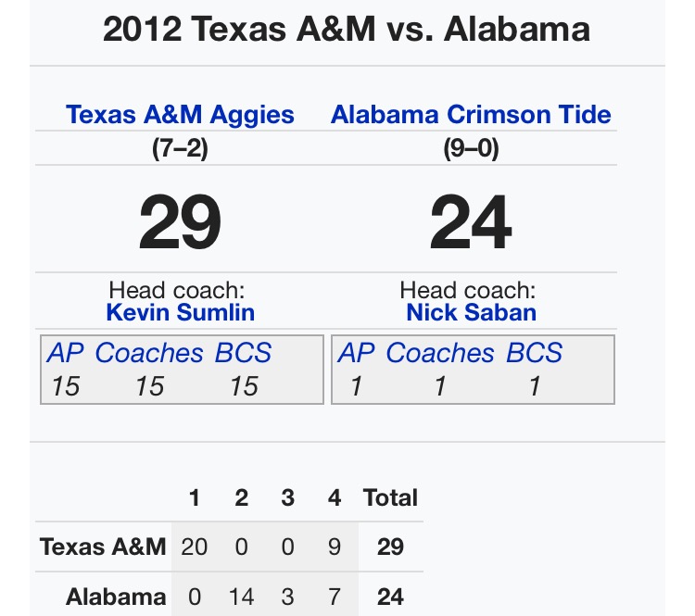Click the 2012 Texas A&M vs. Alabama heading
Image resolution: width=695 pixels, height=616 pixels.
(347, 30)
